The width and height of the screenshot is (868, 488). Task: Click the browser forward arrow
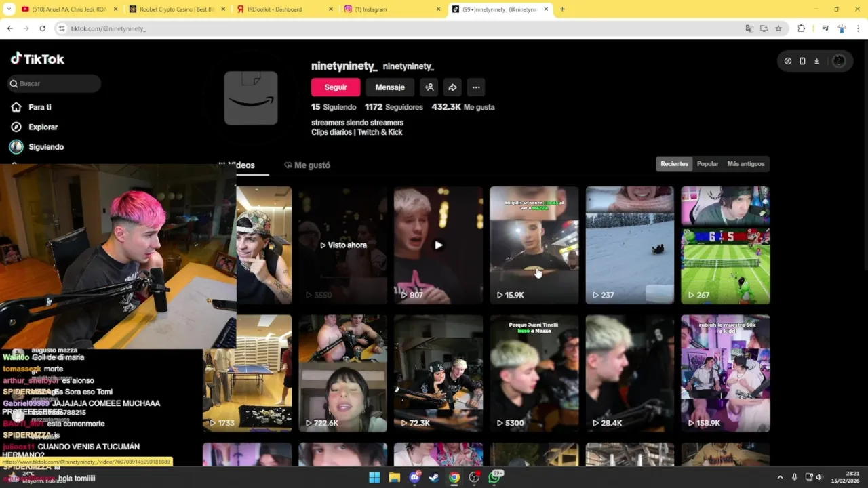click(26, 28)
